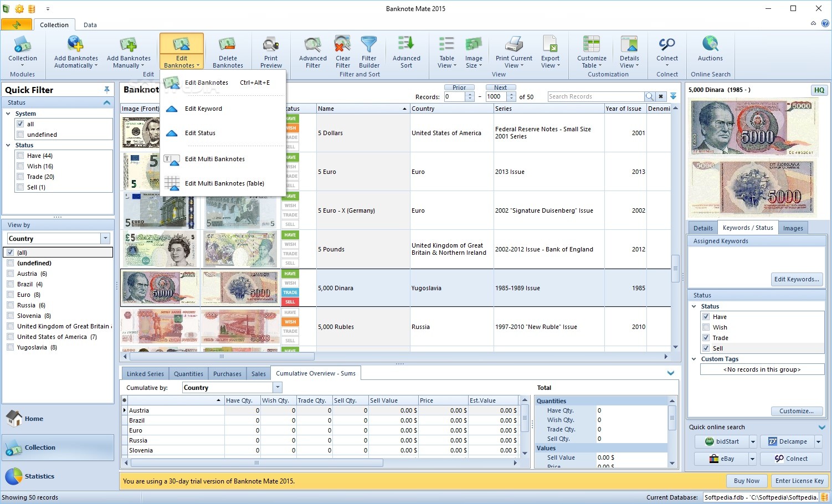Click Export View icon

[x=550, y=44]
